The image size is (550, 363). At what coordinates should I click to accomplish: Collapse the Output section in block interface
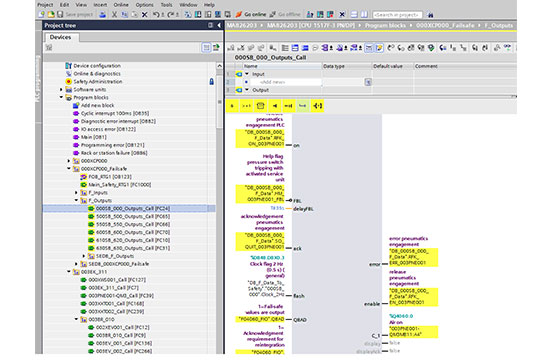coord(247,90)
